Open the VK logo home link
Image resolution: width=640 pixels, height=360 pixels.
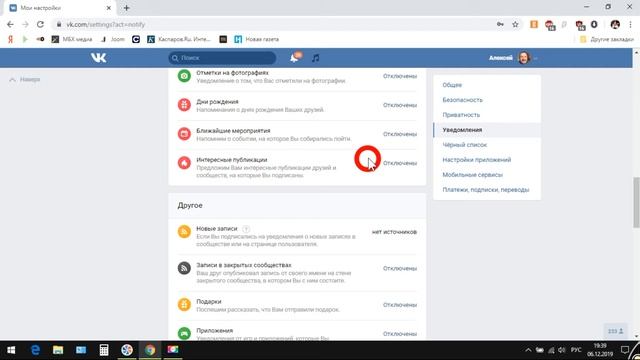[98, 58]
